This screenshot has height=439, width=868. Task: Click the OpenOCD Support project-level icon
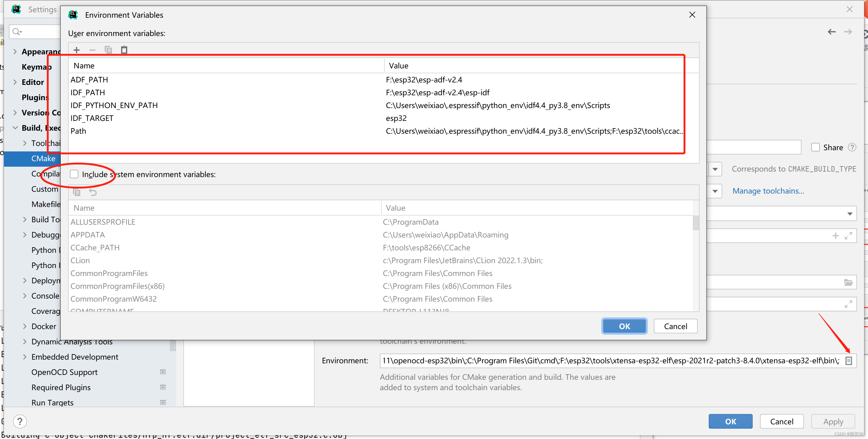click(163, 372)
